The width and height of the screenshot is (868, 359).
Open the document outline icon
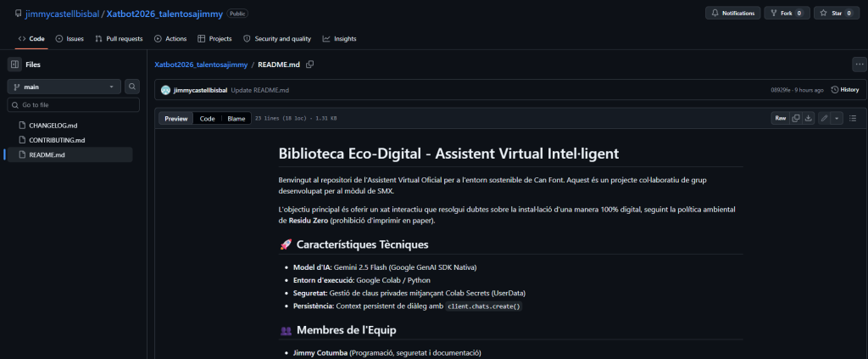(x=853, y=118)
